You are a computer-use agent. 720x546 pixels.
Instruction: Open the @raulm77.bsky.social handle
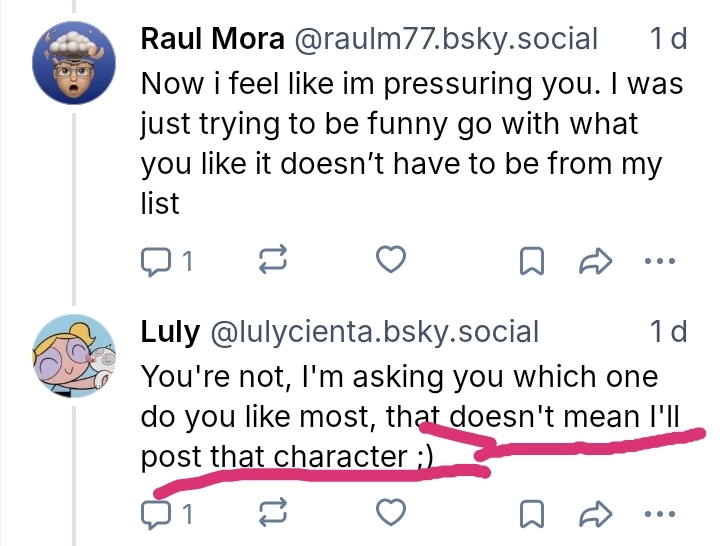tap(444, 39)
